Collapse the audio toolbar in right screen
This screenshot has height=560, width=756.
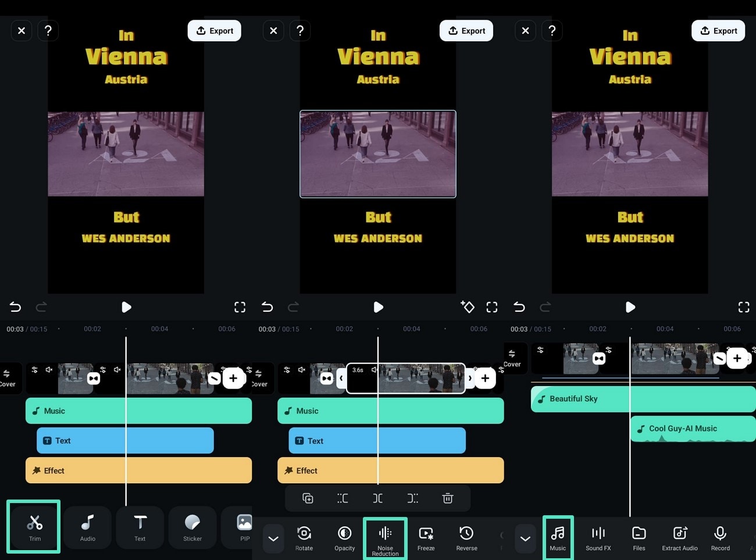click(x=525, y=538)
